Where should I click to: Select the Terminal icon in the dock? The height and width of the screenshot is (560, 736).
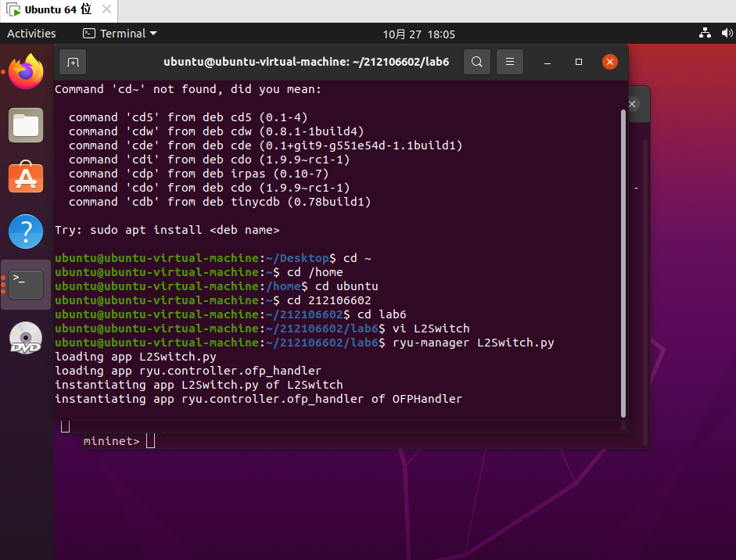point(26,285)
